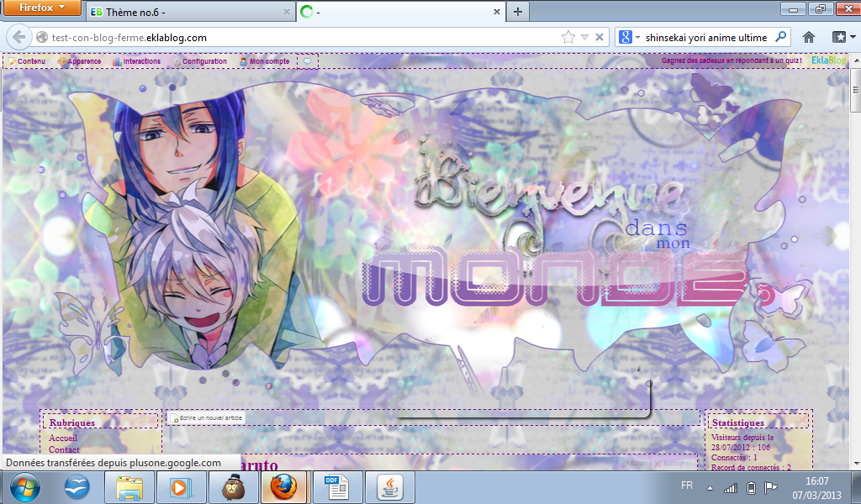Delete the Statistiques module with its X
The image size is (861, 504).
pyautogui.click(x=803, y=419)
